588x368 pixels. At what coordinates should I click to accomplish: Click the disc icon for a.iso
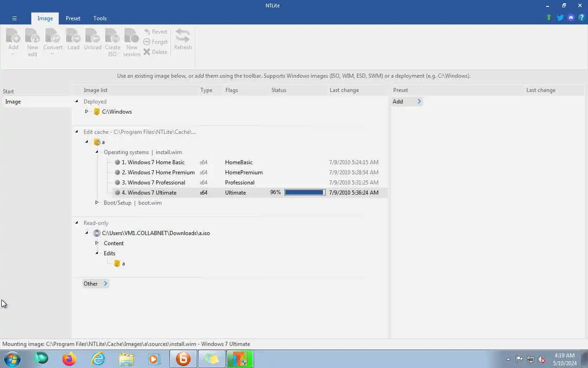tap(97, 233)
